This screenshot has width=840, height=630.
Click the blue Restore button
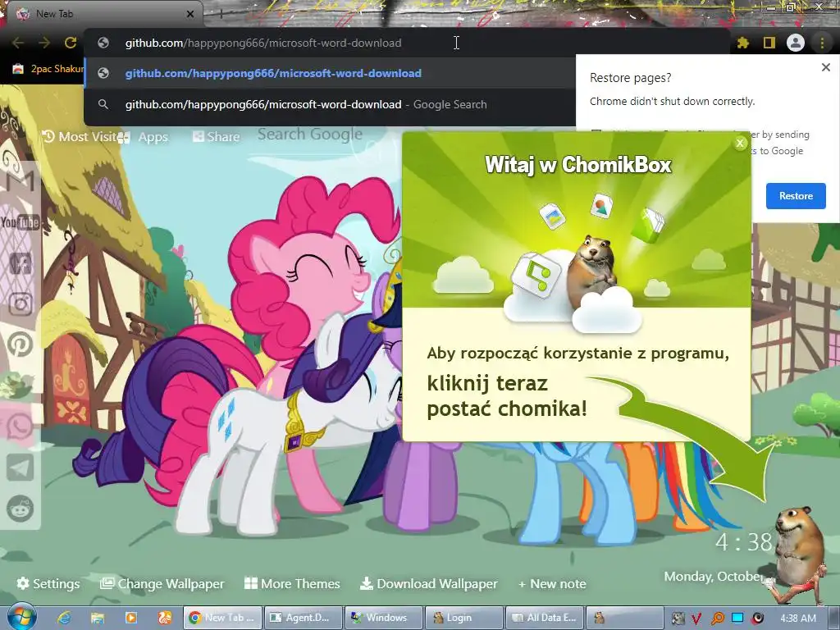(796, 196)
